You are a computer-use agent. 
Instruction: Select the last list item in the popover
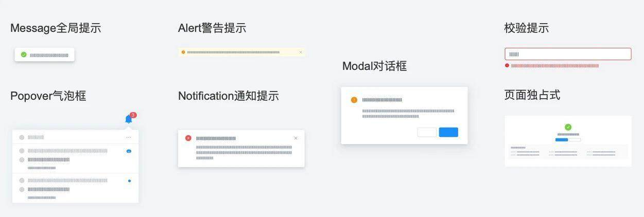pos(75,188)
